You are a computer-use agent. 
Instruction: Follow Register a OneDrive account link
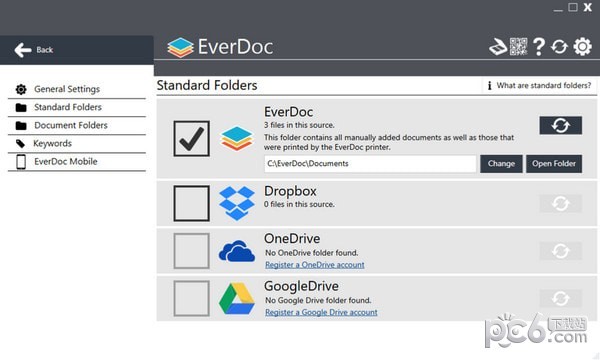(315, 265)
